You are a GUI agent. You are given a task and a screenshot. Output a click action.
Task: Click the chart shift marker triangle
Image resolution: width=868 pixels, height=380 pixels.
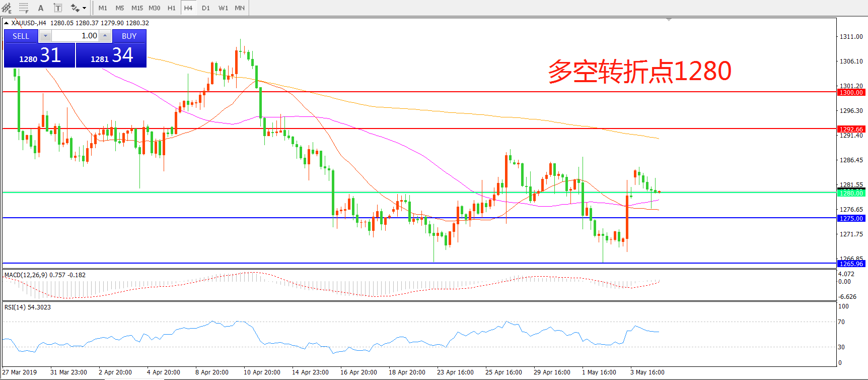(669, 20)
